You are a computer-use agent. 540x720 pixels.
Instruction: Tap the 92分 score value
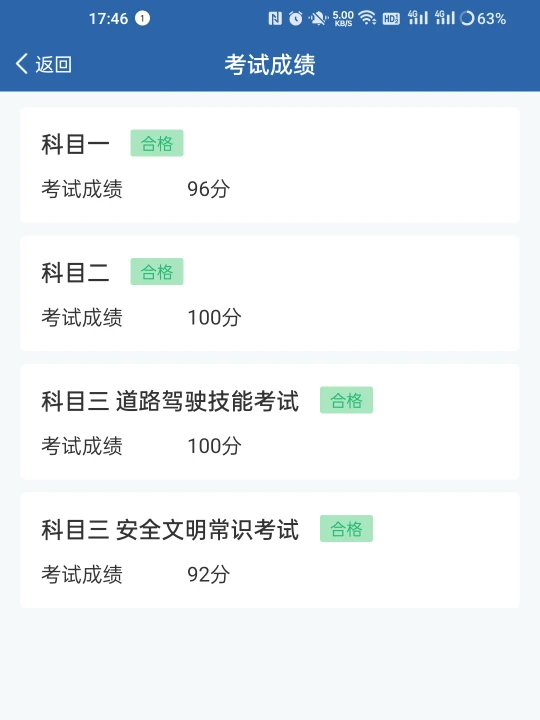pyautogui.click(x=208, y=574)
